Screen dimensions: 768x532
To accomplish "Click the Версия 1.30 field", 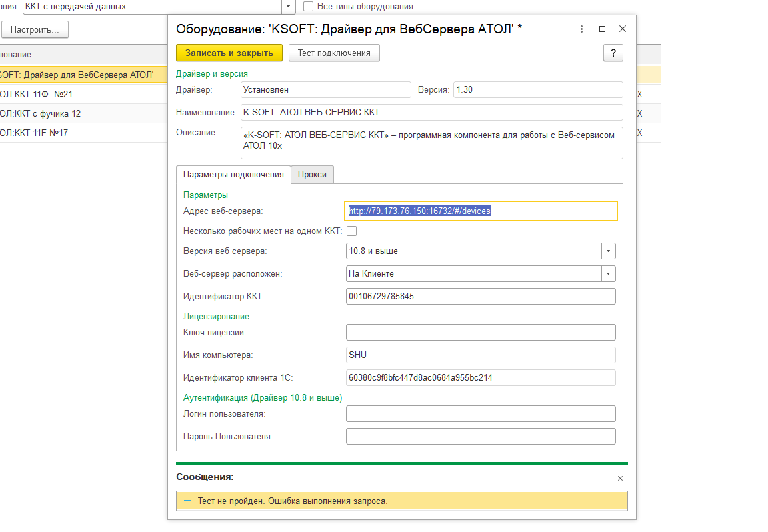I will tap(538, 89).
